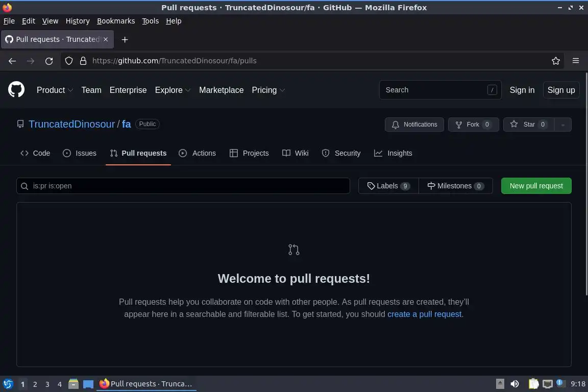
Task: Switch to workspace 2
Action: (35, 384)
